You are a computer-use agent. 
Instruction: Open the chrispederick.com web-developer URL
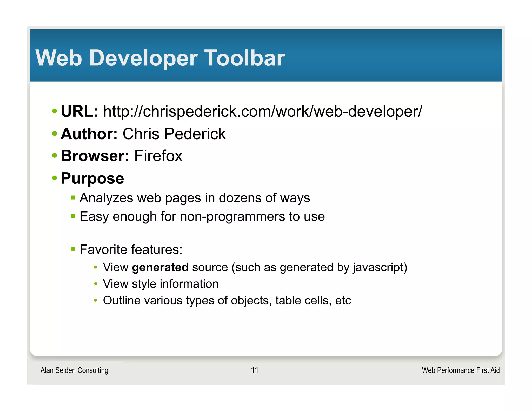click(x=262, y=111)
